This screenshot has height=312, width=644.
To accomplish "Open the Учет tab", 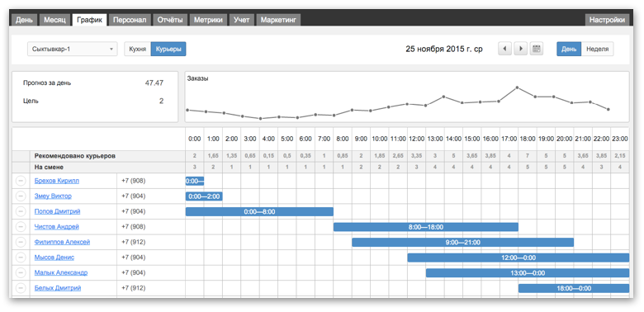I will 241,20.
